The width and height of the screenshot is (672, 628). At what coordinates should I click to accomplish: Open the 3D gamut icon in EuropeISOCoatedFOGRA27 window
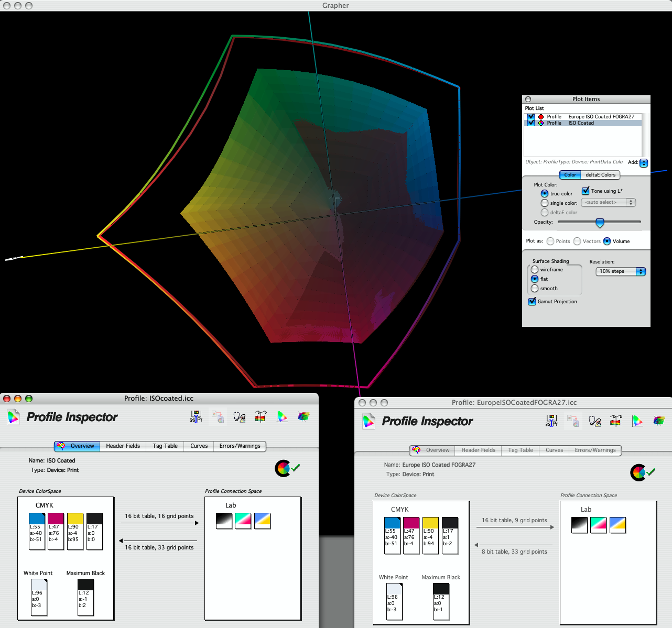tap(659, 421)
